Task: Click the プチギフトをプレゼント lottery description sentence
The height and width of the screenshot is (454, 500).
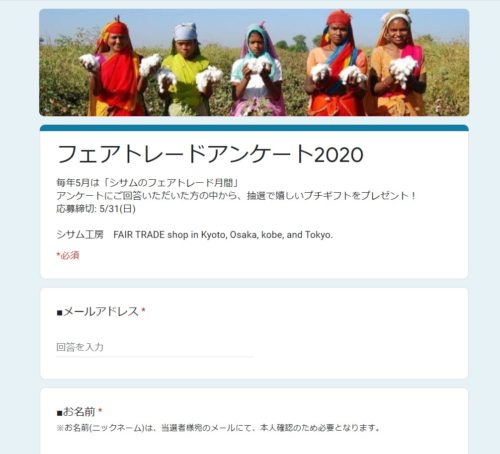Action: (236, 196)
